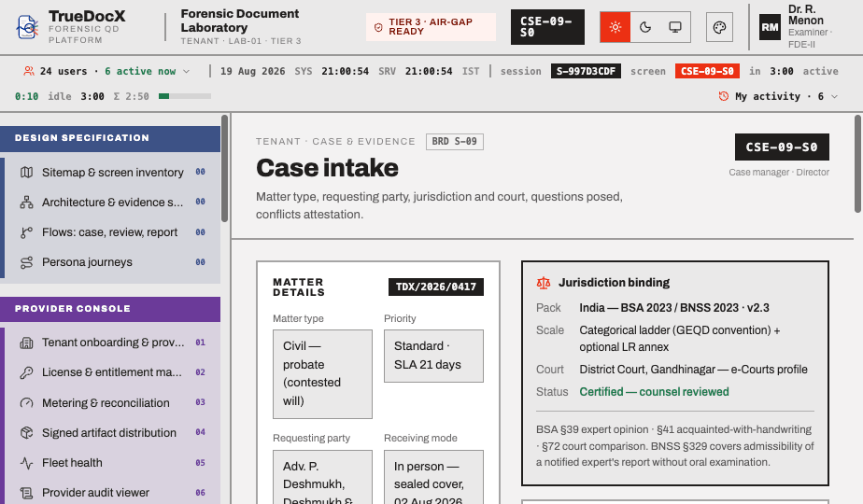The width and height of the screenshot is (863, 504).
Task: Click the License key icon
Action: point(26,372)
